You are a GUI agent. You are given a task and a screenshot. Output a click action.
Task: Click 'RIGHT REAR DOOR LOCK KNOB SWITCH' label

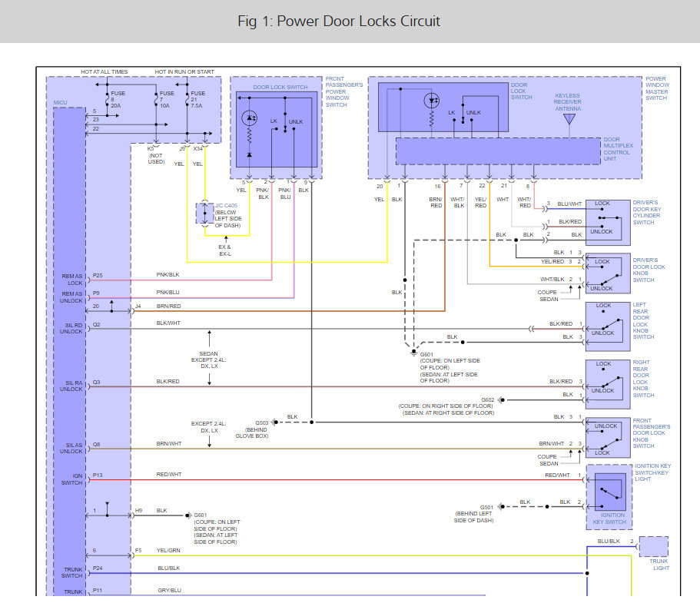(x=643, y=379)
